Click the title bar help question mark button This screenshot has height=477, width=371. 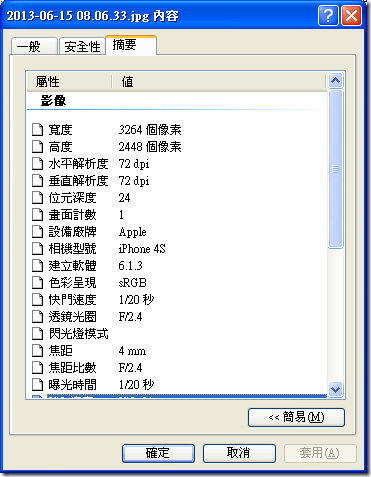click(328, 16)
